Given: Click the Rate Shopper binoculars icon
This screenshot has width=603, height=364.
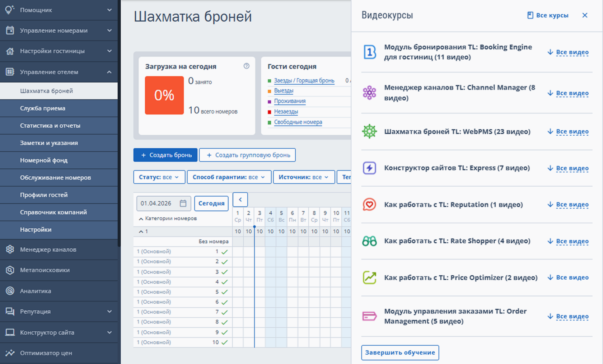Looking at the screenshot, I should pos(369,241).
